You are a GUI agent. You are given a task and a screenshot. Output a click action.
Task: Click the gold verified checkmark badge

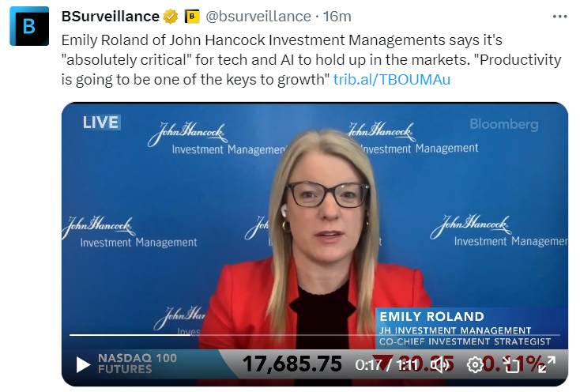(x=171, y=17)
